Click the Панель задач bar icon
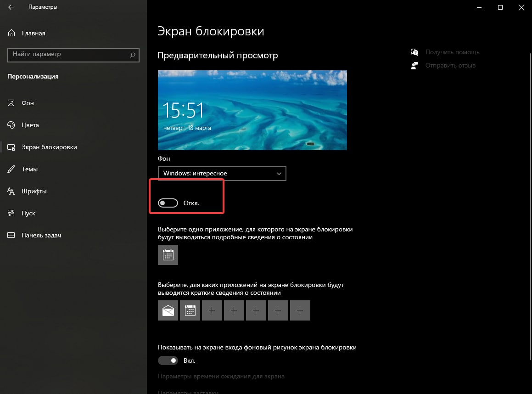This screenshot has height=394, width=532. tap(11, 235)
